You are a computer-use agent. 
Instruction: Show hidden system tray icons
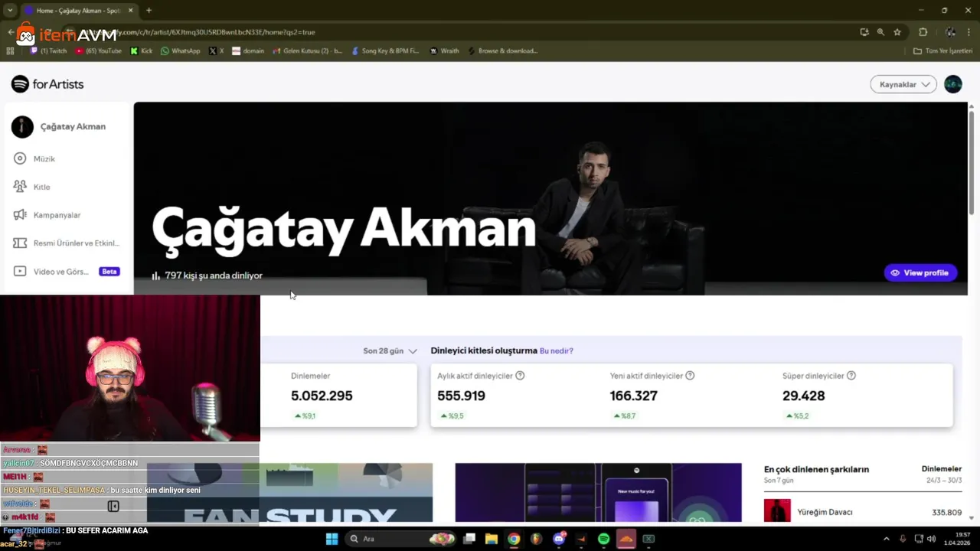tap(887, 539)
